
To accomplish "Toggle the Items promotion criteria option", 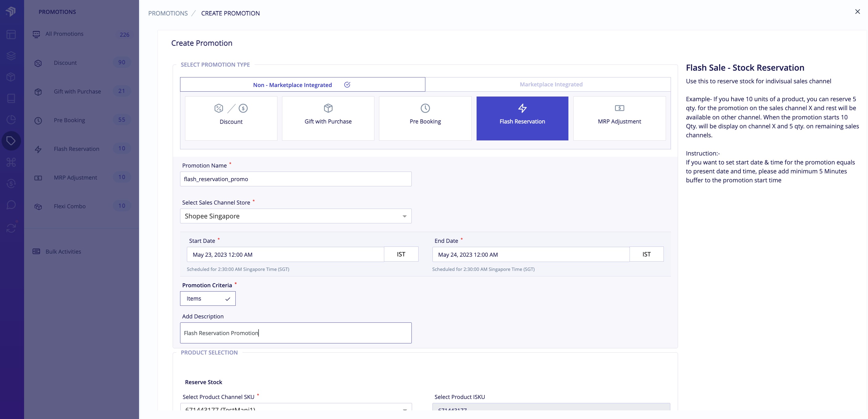I will (208, 299).
